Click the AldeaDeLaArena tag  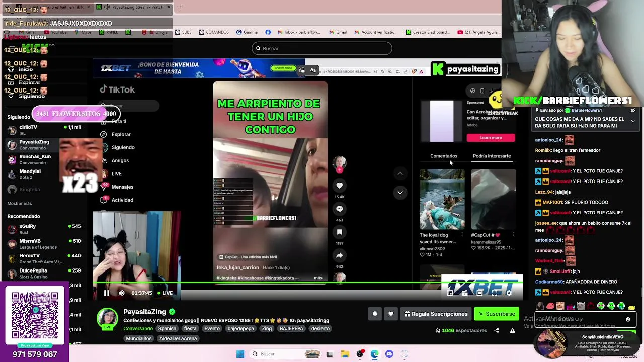coord(178,339)
